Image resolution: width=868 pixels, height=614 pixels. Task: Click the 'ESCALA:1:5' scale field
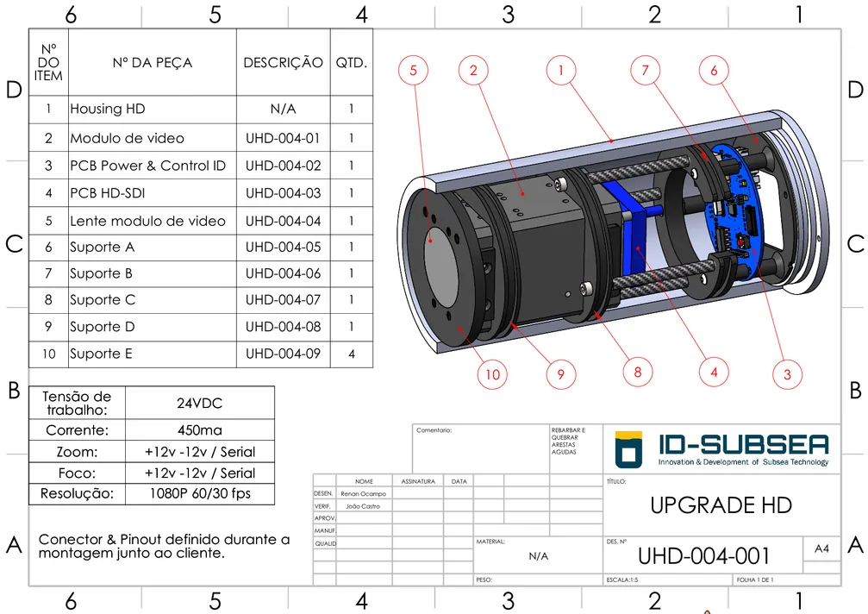tap(622, 580)
